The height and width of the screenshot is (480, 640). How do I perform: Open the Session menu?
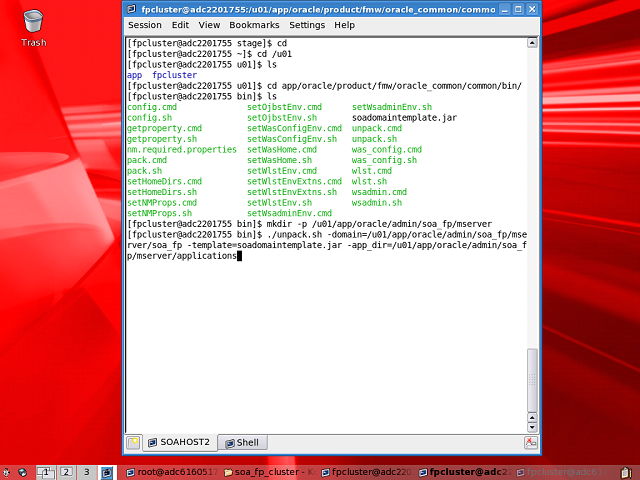(x=145, y=25)
